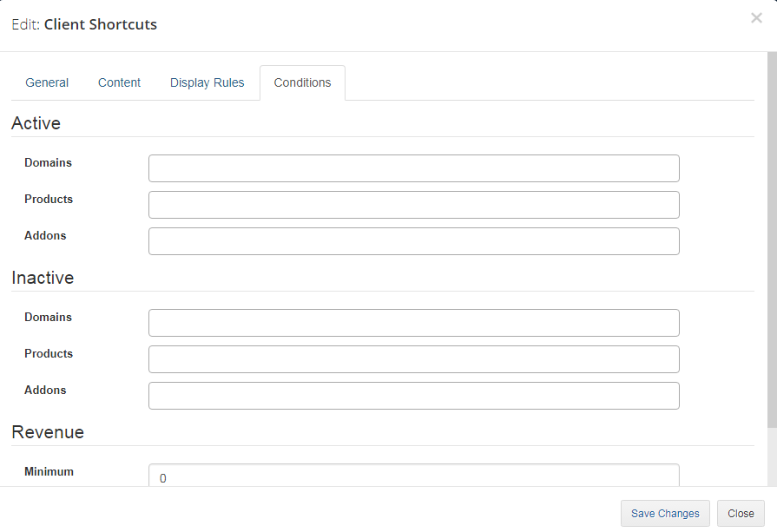
Task: Open the Content tab
Action: point(120,82)
